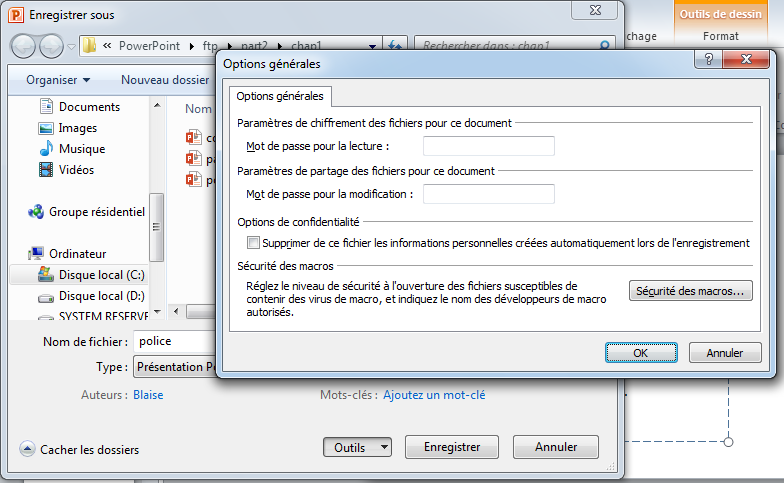The width and height of the screenshot is (784, 483).
Task: Click the PowerPoint icon in Enregistrer sous title
Action: (16, 15)
